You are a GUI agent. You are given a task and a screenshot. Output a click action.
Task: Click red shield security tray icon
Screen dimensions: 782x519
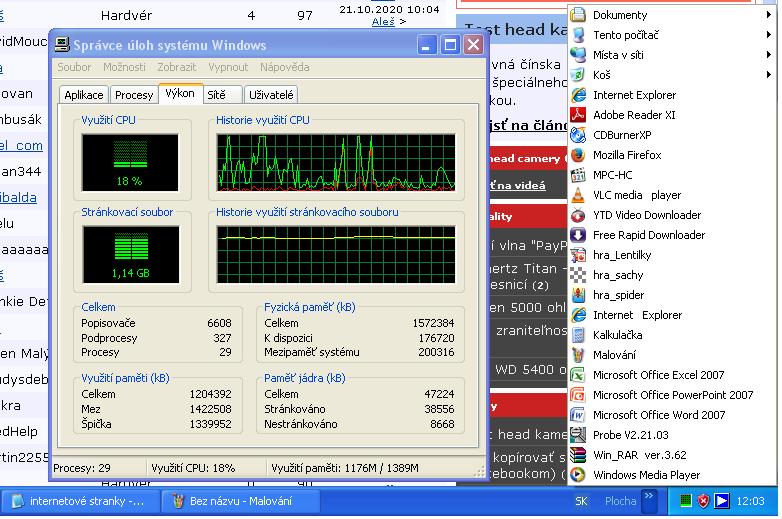pyautogui.click(x=703, y=501)
